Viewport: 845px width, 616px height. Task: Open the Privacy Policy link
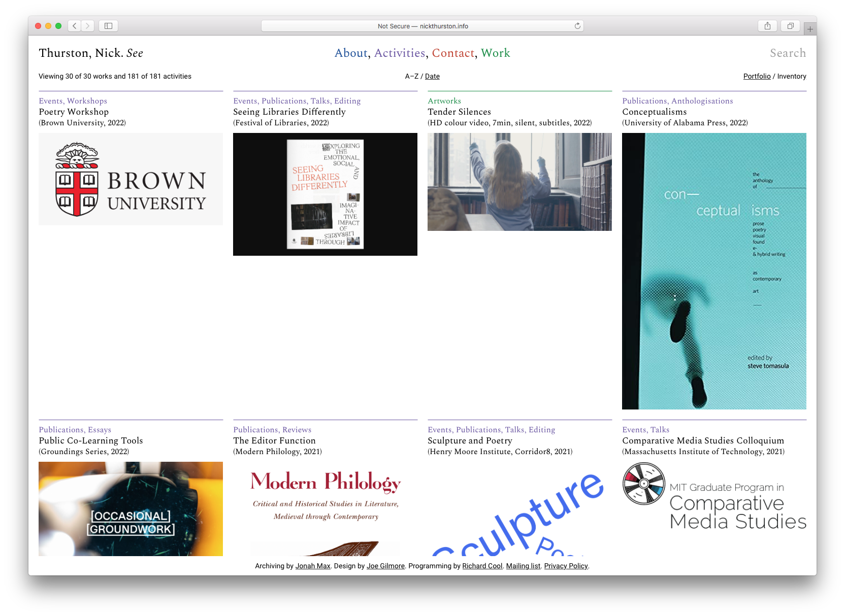pyautogui.click(x=565, y=566)
